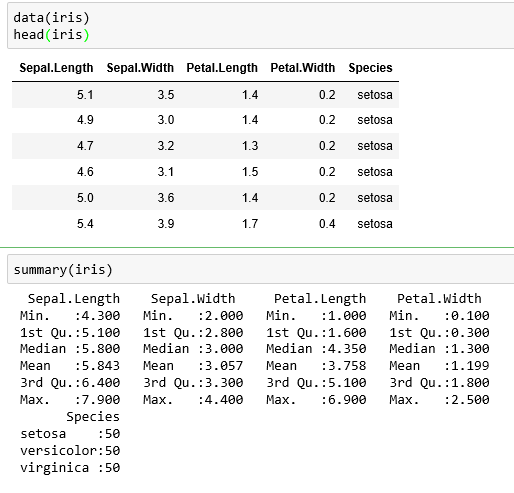Click summary Median :5.800 line
The image size is (514, 493).
click(x=70, y=349)
